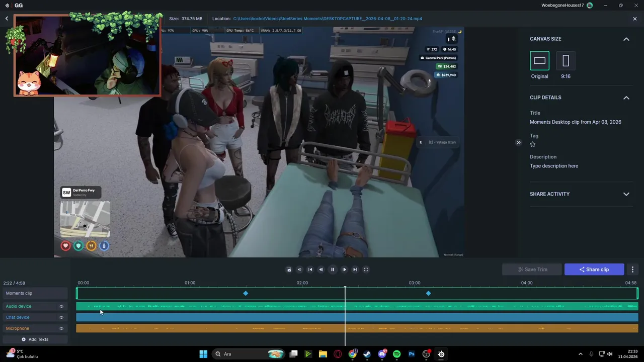Click the description input field
Viewport: 644px width, 362px height.
coord(554,166)
